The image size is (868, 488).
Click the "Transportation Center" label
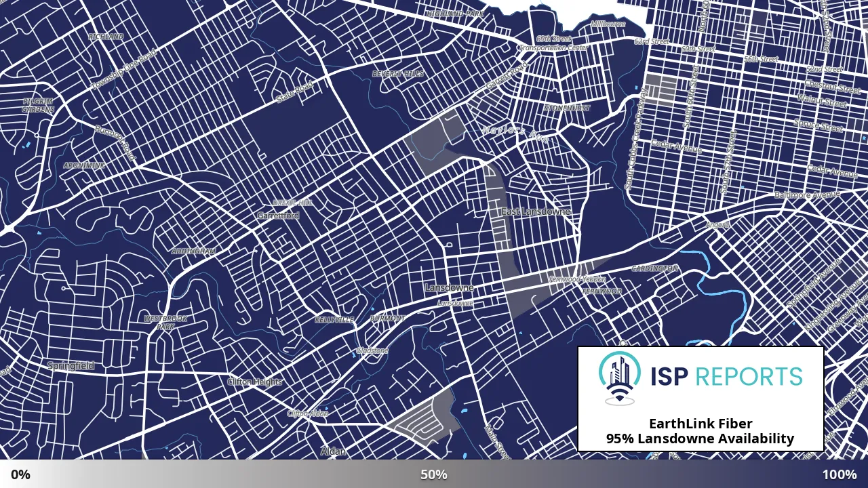point(553,48)
